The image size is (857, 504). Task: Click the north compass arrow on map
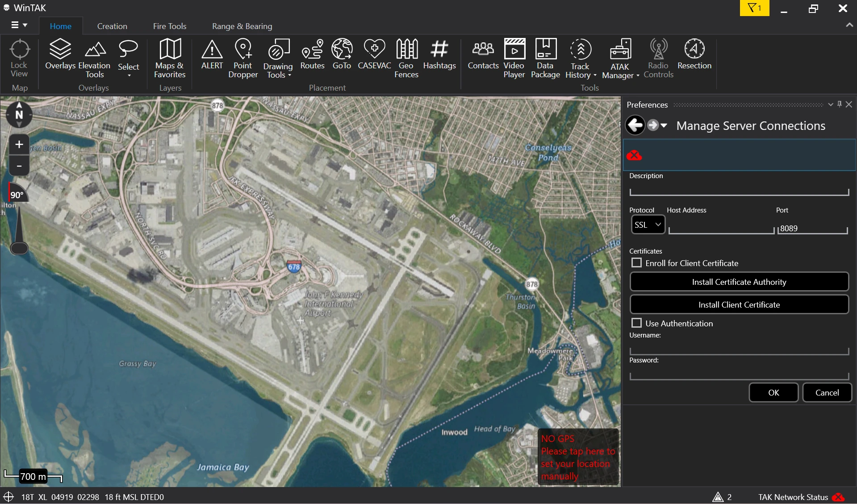tap(19, 114)
